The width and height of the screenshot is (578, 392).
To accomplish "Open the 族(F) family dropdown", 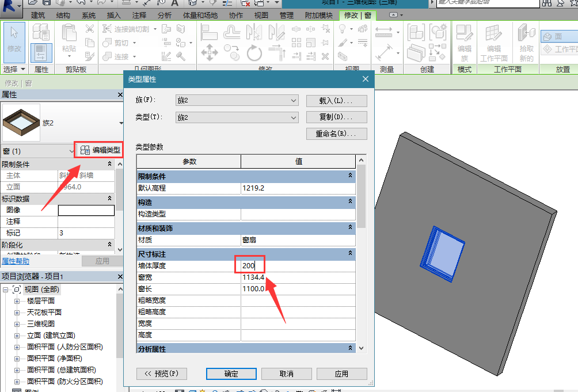I will point(237,100).
